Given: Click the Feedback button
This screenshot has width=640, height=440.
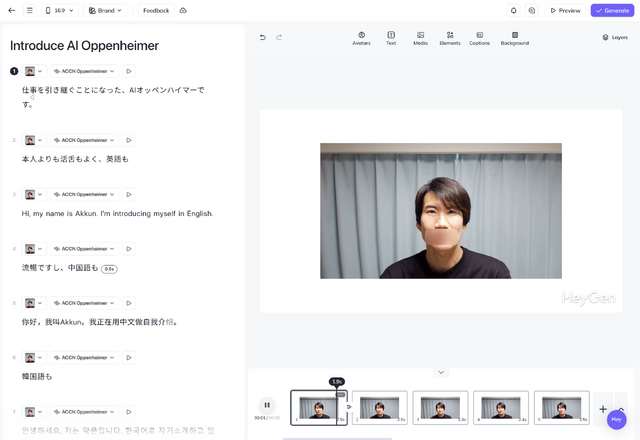Looking at the screenshot, I should click(x=156, y=11).
